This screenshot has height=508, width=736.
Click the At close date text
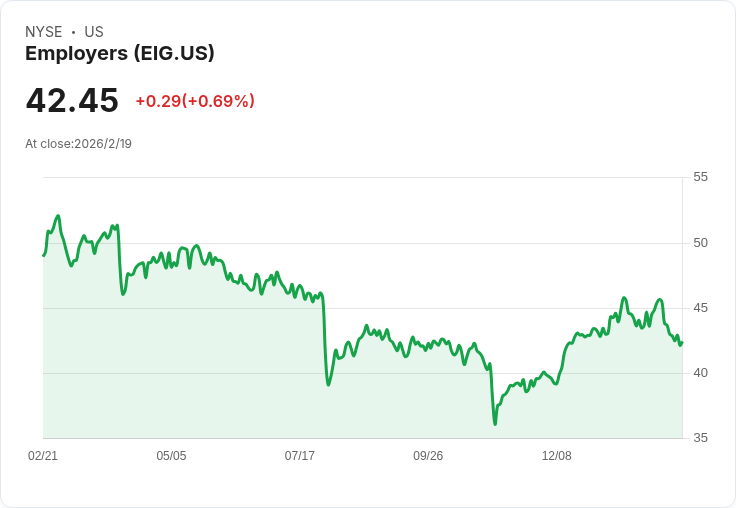coord(78,143)
